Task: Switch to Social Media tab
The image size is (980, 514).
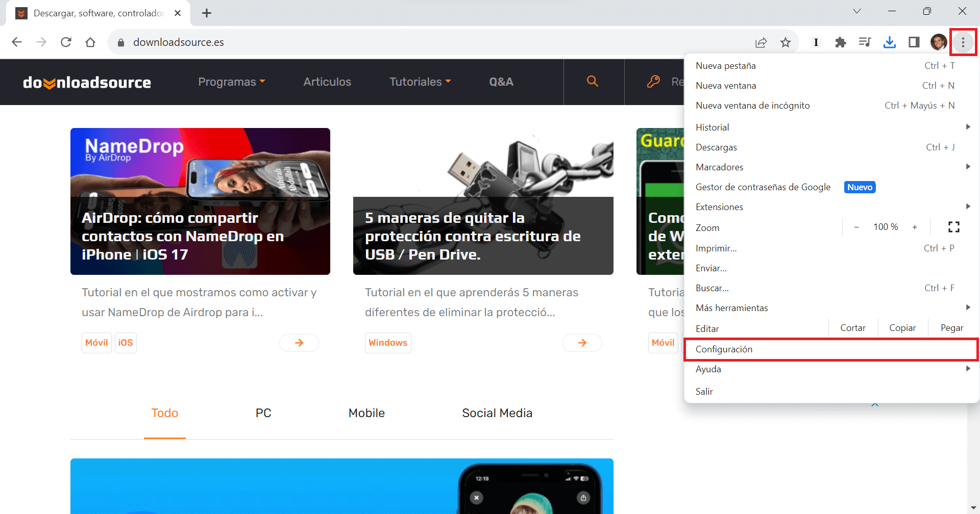Action: (497, 413)
